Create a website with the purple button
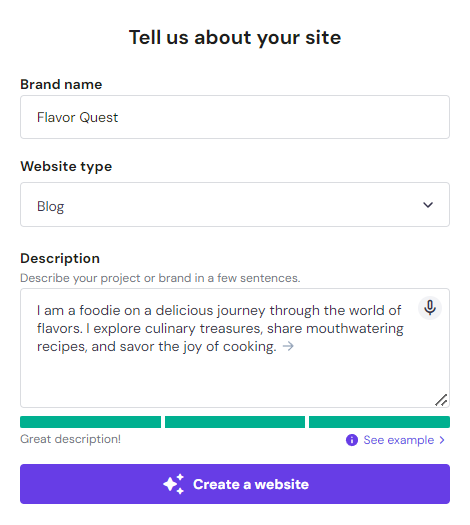Image resolution: width=470 pixels, height=525 pixels. pyautogui.click(x=235, y=484)
